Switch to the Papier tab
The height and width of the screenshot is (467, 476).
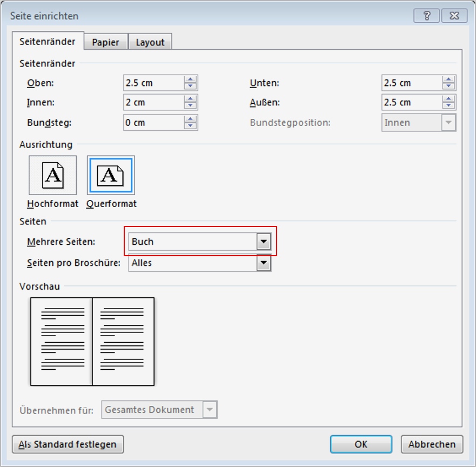pos(106,41)
